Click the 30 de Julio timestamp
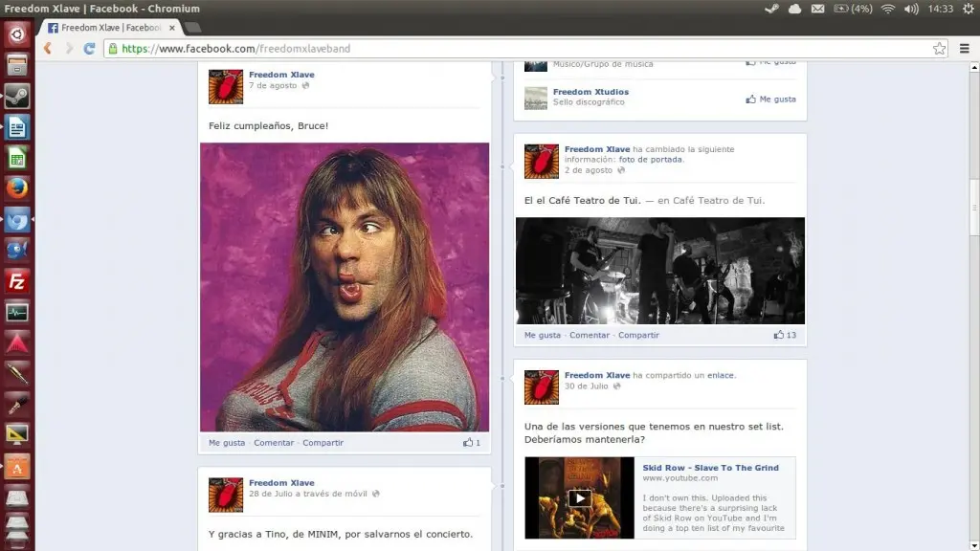This screenshot has width=980, height=551. coord(587,386)
